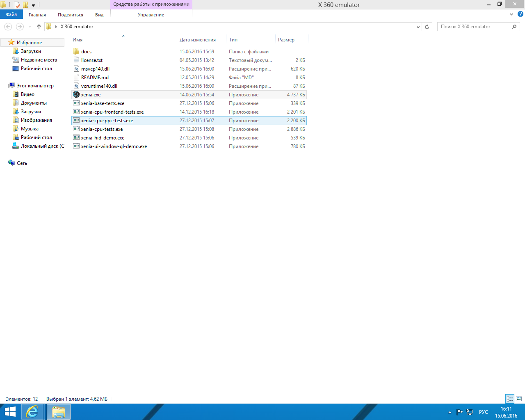This screenshot has width=525, height=420.
Task: Sort by the Тип column header
Action: point(233,40)
